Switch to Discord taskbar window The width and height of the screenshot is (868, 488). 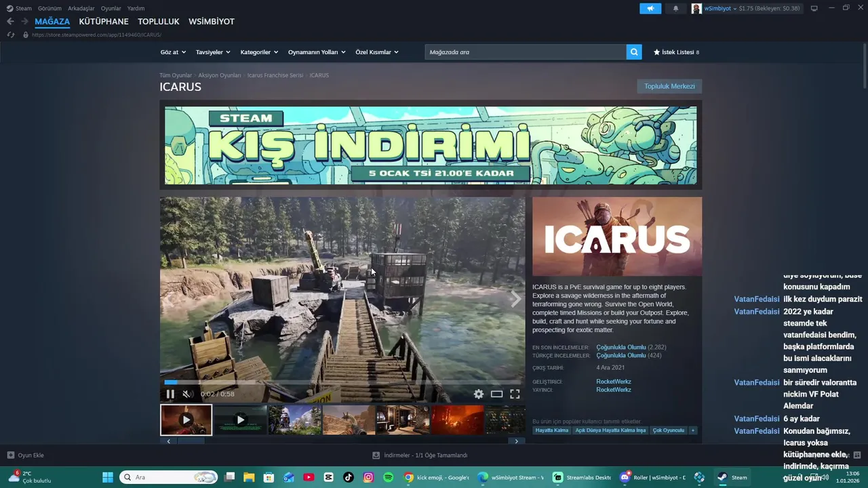652,477
